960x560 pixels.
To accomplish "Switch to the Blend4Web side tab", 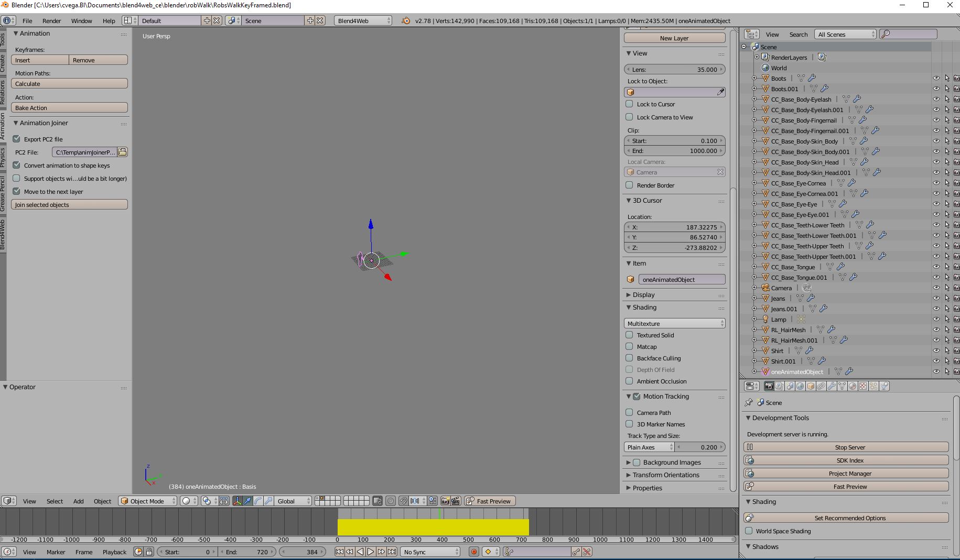I will tap(3, 234).
